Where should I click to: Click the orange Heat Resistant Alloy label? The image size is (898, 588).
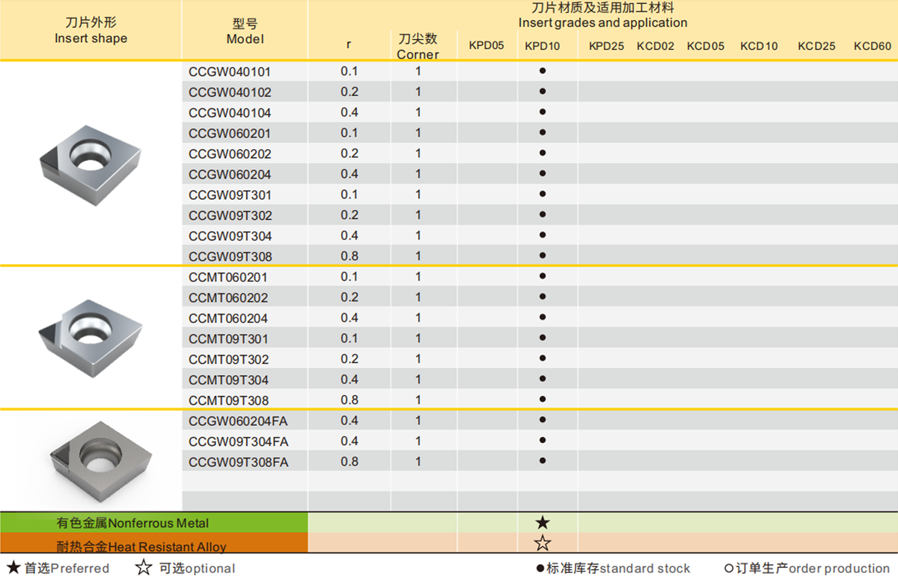141,546
